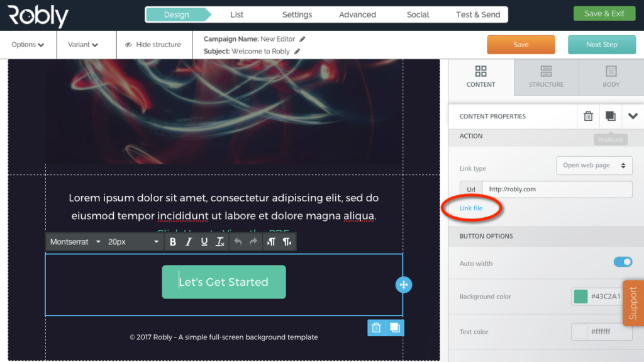Switch to the Structure tab
The image size is (644, 362).
(x=546, y=77)
